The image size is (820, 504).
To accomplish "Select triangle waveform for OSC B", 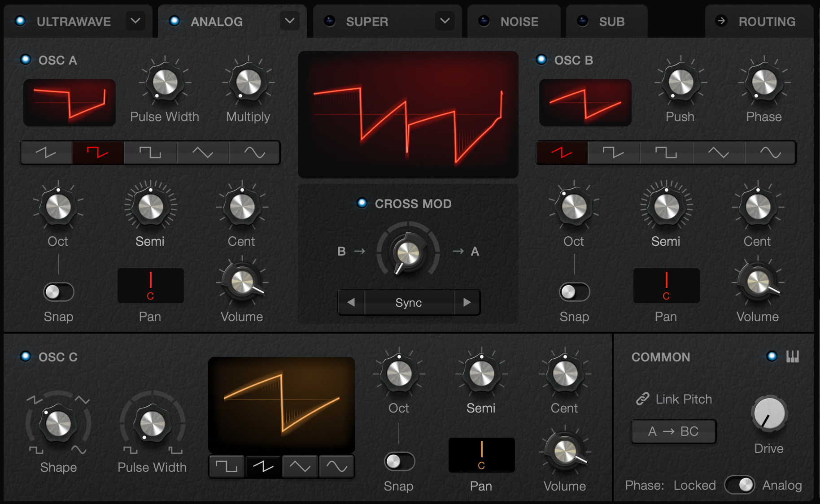I will coord(719,152).
